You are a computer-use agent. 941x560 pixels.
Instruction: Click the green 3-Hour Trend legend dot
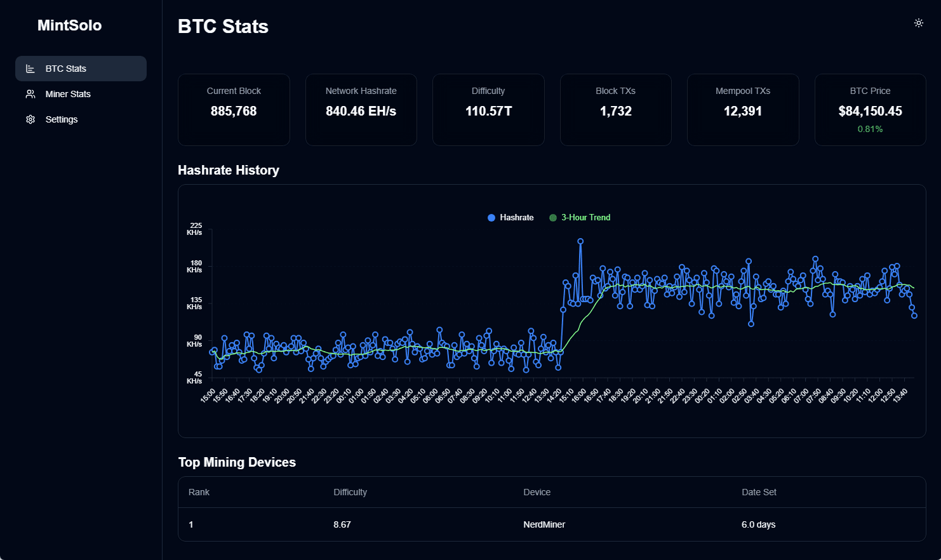click(x=553, y=218)
